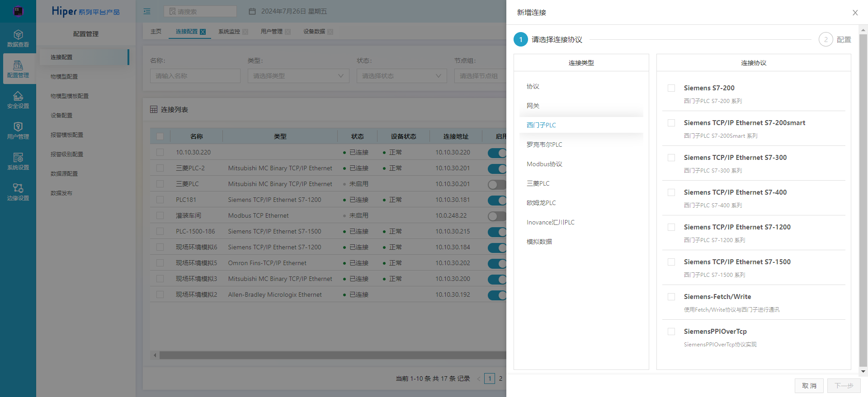Open the 边缘设置 sidebar icon

[18, 192]
